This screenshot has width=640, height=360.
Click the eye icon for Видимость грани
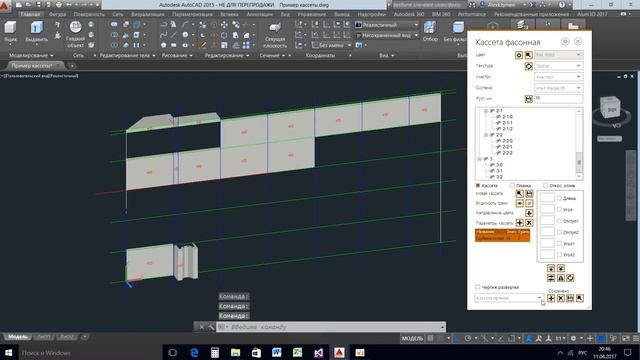pos(519,203)
